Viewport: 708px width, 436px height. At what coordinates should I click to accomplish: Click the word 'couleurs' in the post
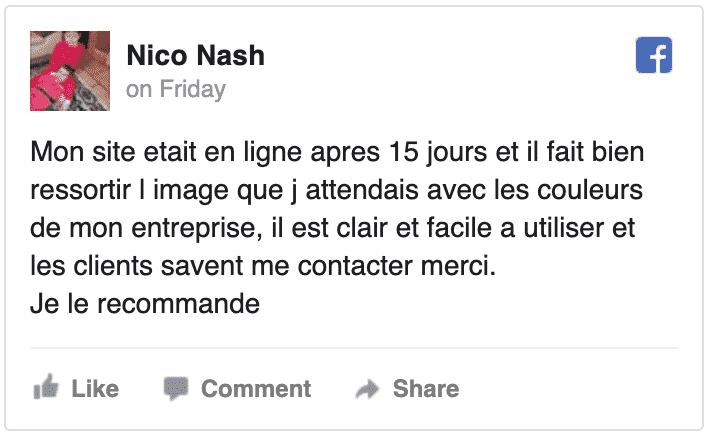590,190
